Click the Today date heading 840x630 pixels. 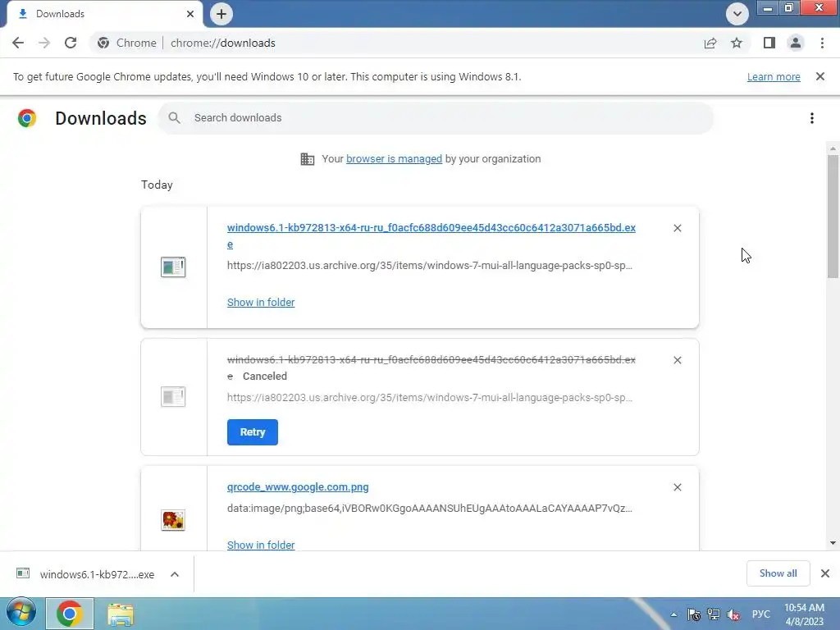pyautogui.click(x=157, y=185)
